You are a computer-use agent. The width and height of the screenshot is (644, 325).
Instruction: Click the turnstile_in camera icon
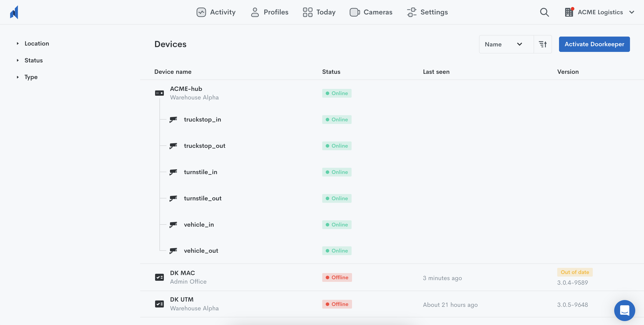tap(173, 172)
